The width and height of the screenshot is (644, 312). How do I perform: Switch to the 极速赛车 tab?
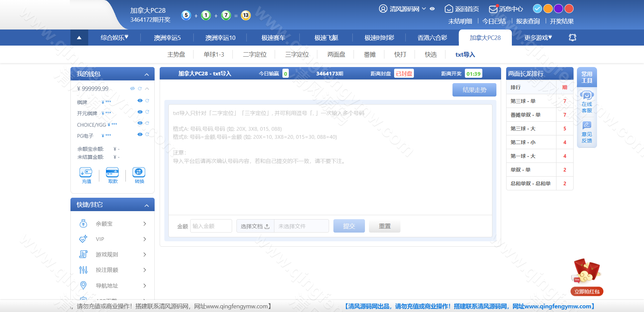[273, 38]
